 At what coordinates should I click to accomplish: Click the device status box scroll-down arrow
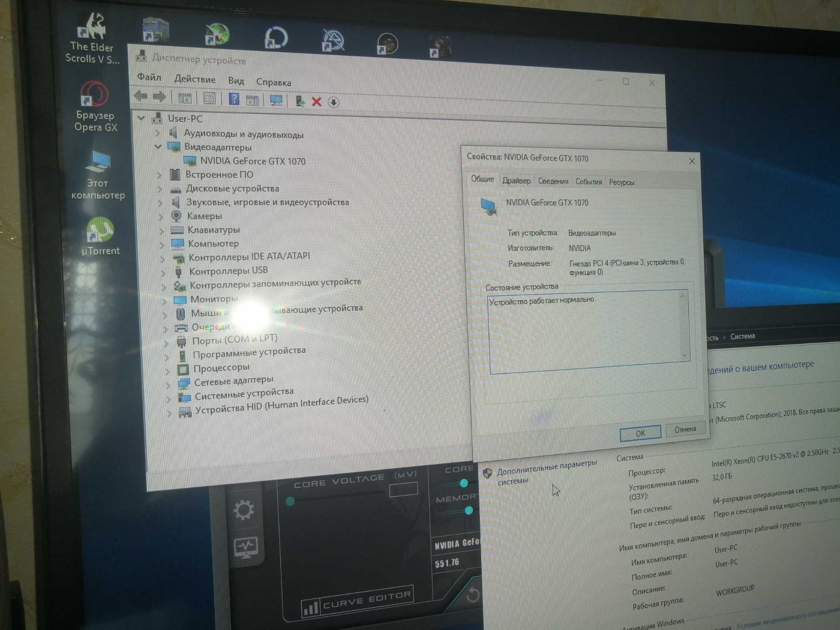684,355
